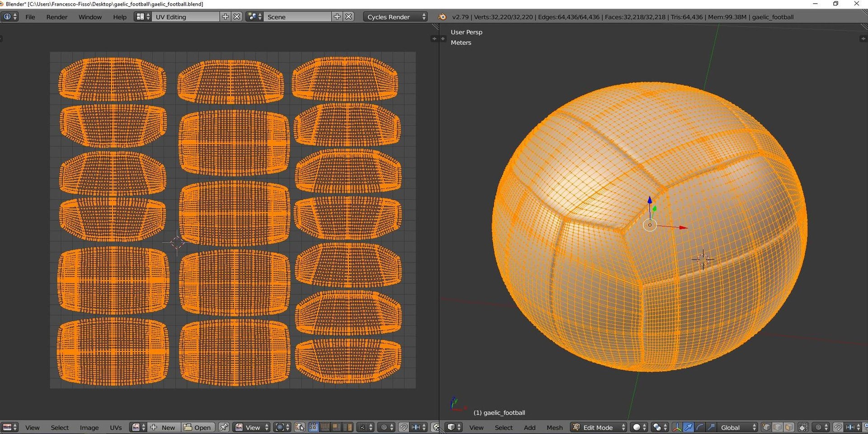Image resolution: width=868 pixels, height=434 pixels.
Task: Open the Add menu in 3D viewport
Action: pyautogui.click(x=529, y=427)
